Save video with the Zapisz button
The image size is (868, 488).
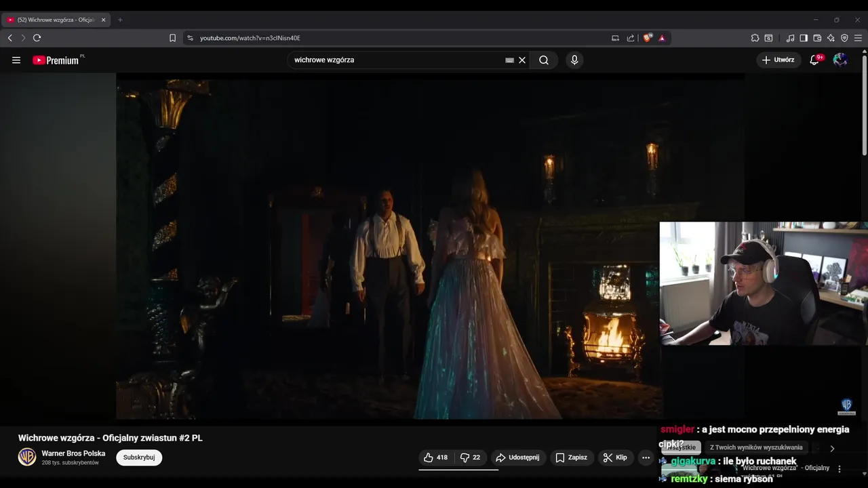[x=572, y=457]
